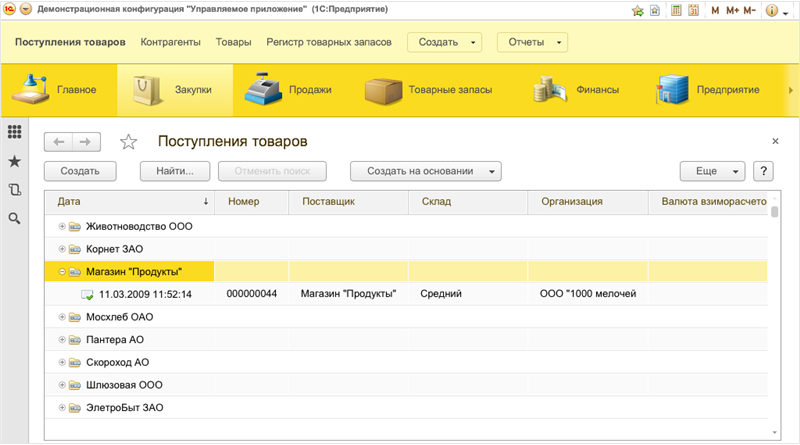
Task: Select the Мосхлеб ОАО row
Action: pyautogui.click(x=406, y=317)
